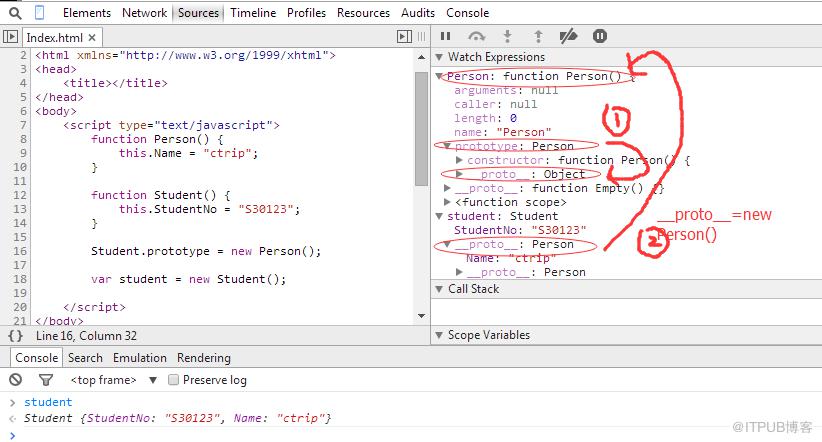This screenshot has height=442, width=822.
Task: Hide the debugger sidebar icon
Action: [x=404, y=37]
